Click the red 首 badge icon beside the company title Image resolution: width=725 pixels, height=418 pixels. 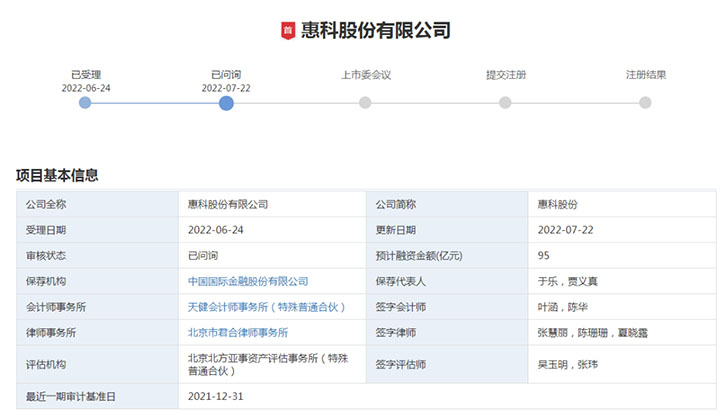coord(288,31)
